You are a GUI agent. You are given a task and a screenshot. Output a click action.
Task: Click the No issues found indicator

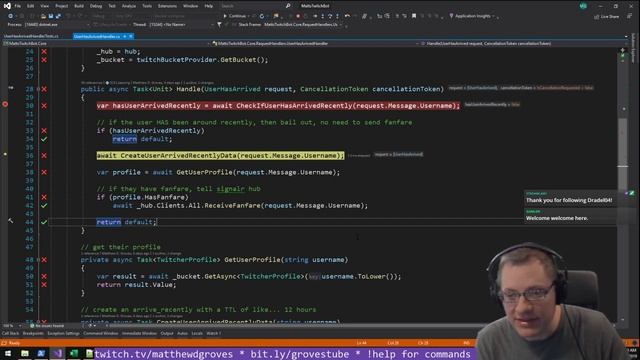click(47, 326)
